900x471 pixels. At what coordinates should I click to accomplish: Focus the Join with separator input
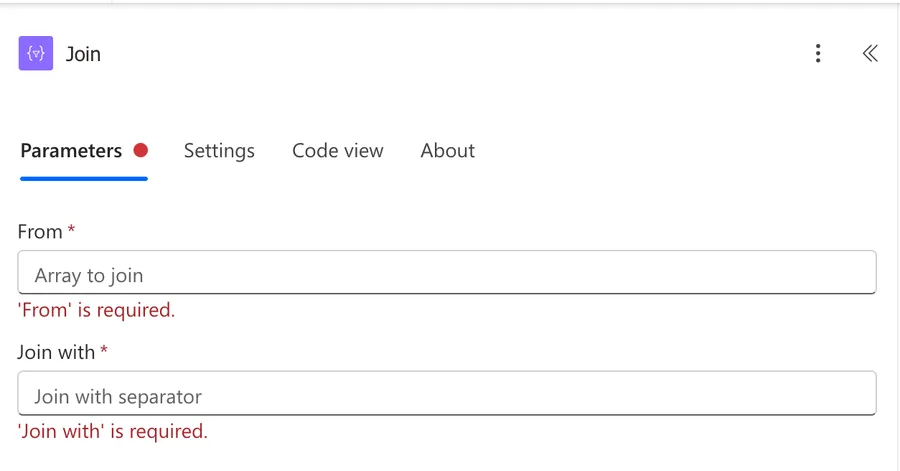pyautogui.click(x=447, y=393)
